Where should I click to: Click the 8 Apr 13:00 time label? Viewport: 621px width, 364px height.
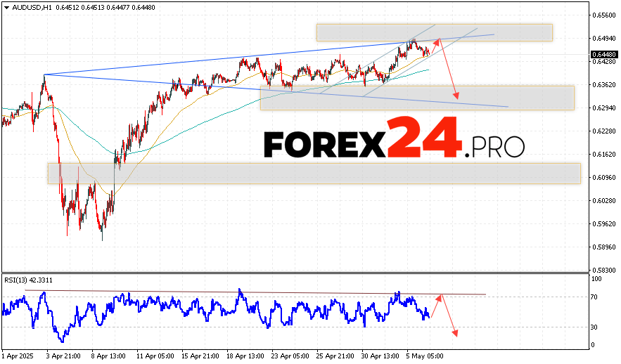pyautogui.click(x=109, y=356)
